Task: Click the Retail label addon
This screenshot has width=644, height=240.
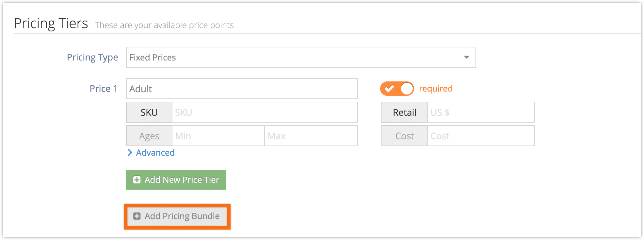Action: [x=405, y=112]
